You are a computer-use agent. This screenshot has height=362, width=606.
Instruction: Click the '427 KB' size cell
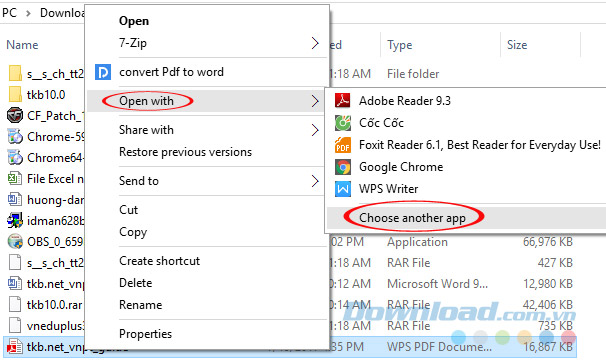[555, 263]
